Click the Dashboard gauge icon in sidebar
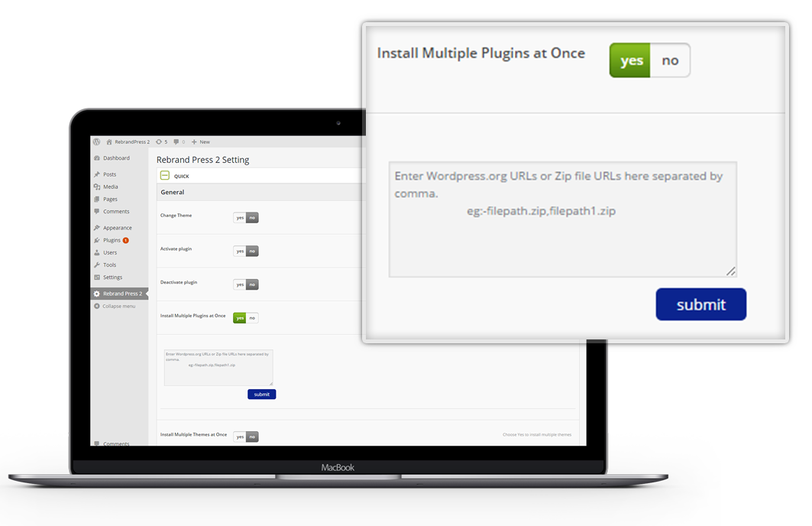 point(97,158)
